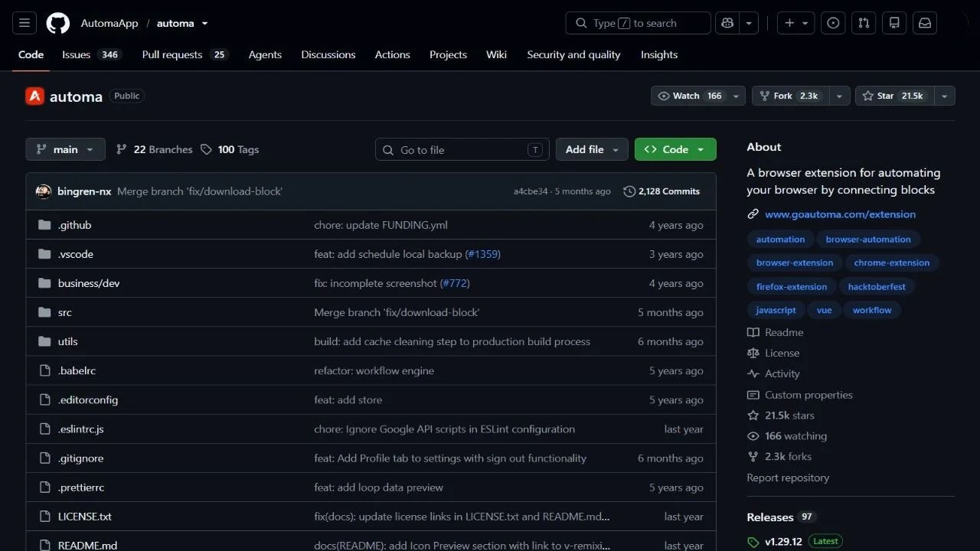Click bingren-nx author avatar

click(x=44, y=191)
